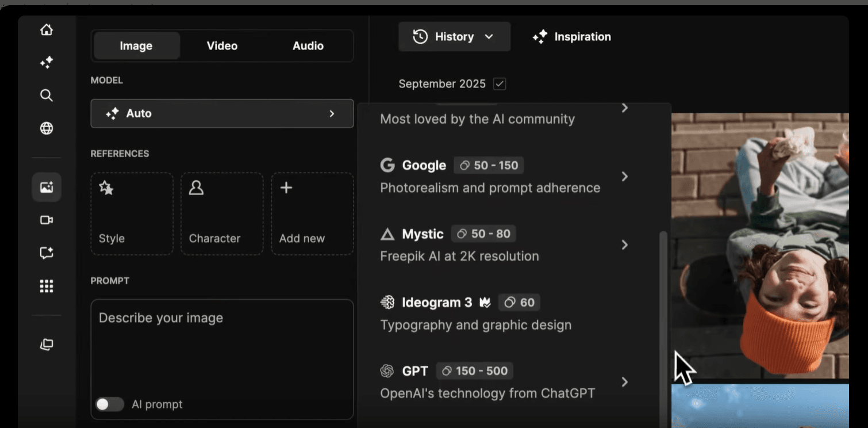The height and width of the screenshot is (428, 868).
Task: Click the search magnifier icon
Action: pos(47,95)
